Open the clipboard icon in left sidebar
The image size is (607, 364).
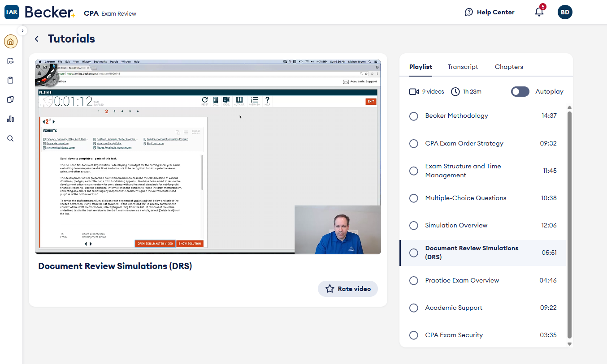[x=11, y=80]
